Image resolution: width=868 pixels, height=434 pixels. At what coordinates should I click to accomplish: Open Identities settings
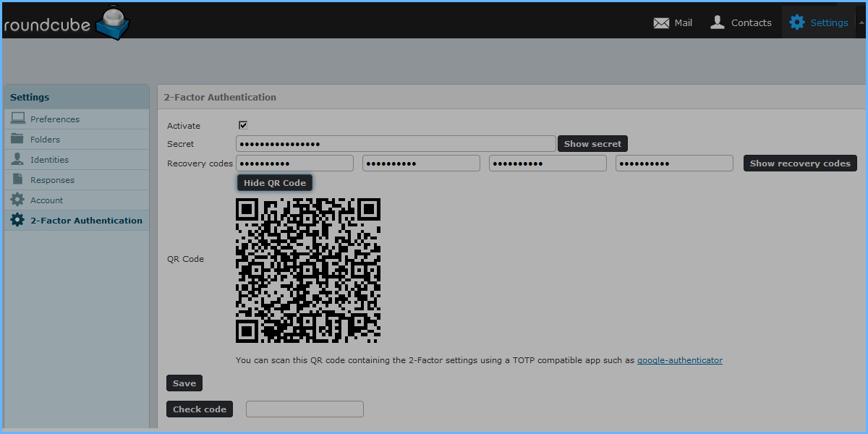click(x=77, y=160)
